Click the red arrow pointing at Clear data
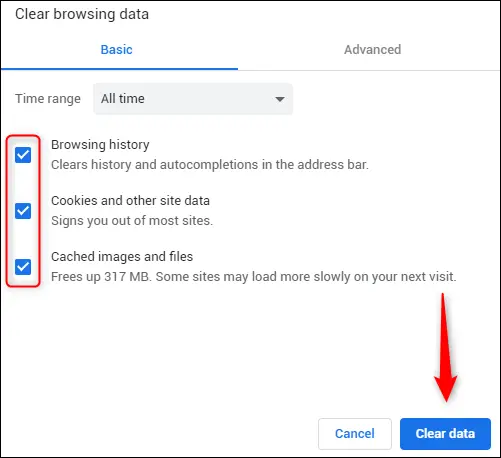Viewport: 501px width, 458px height. [x=445, y=347]
